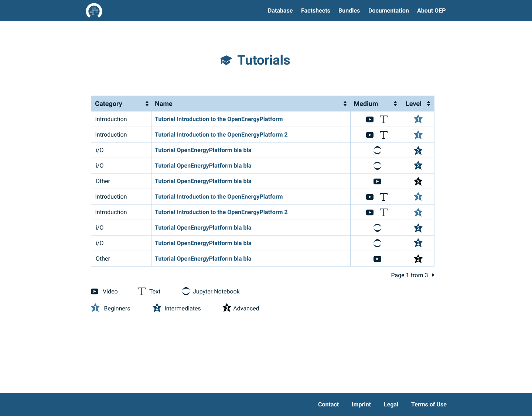
Task: Click 'Page 1 from 3' text
Action: (x=409, y=275)
